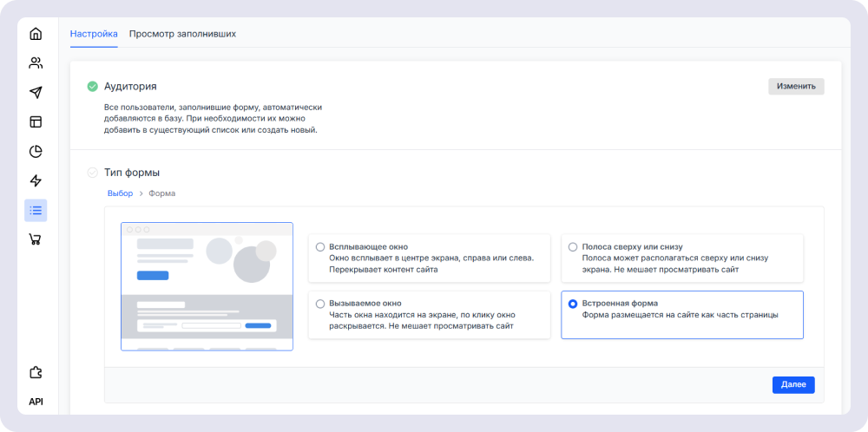This screenshot has width=868, height=432.
Task: Go to the Форма breadcrumb step
Action: [162, 193]
